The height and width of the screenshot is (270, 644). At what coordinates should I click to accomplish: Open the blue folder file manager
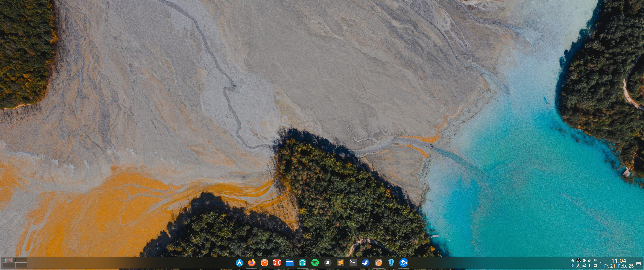click(x=289, y=262)
